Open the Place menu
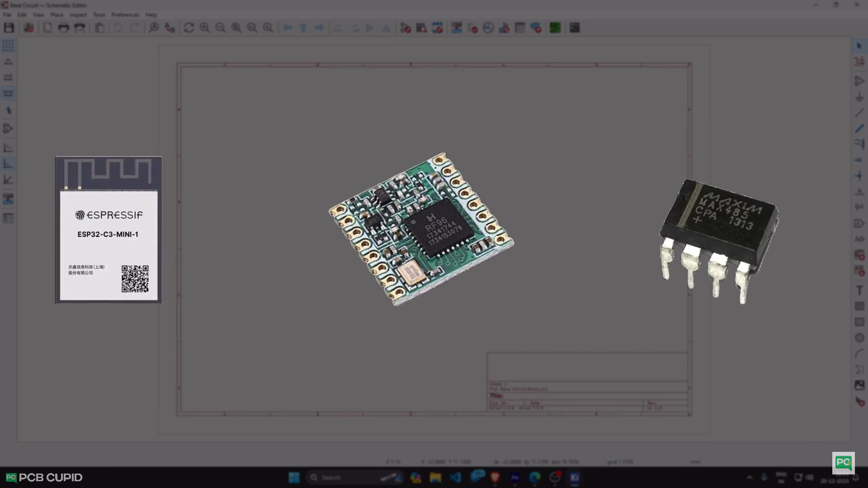Image resolution: width=868 pixels, height=488 pixels. (57, 15)
